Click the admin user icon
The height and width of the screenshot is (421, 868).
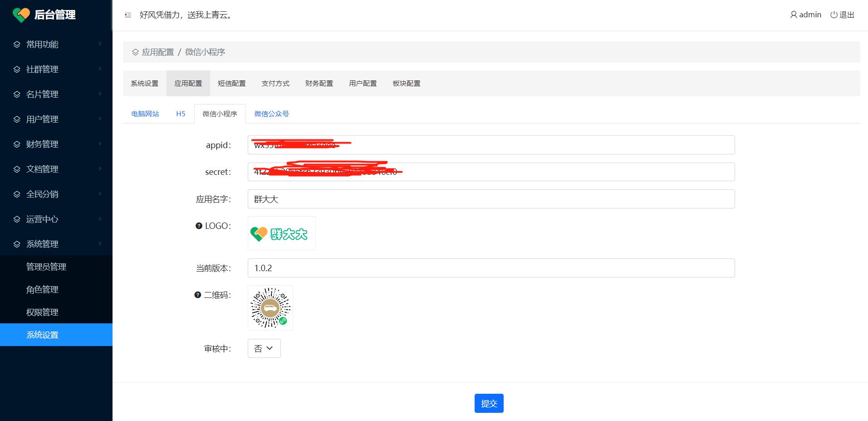tap(793, 15)
